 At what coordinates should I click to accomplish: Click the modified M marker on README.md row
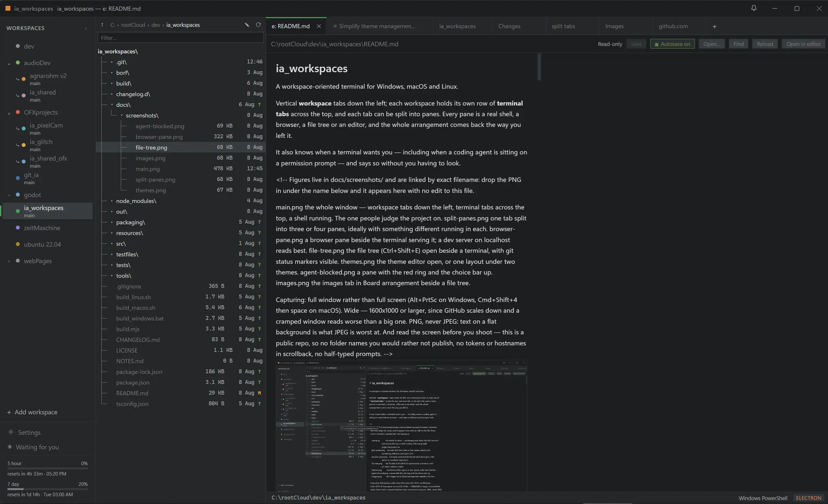point(259,393)
